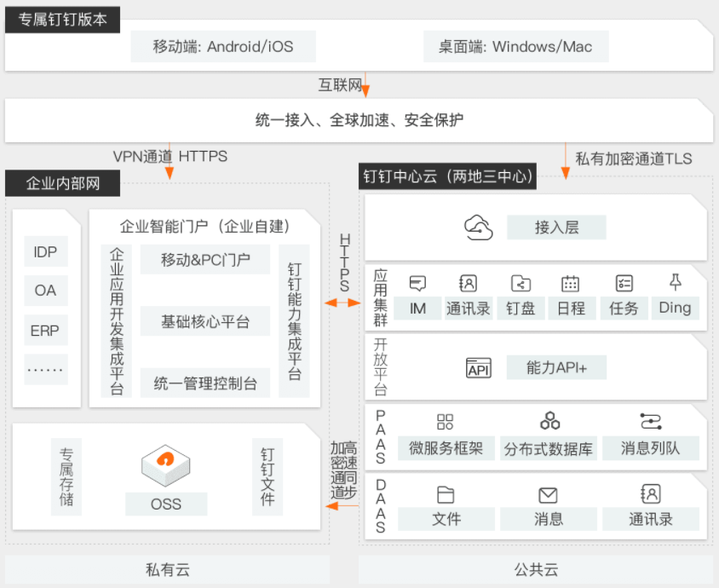Click the cloud icon beside 接入层

point(478,228)
